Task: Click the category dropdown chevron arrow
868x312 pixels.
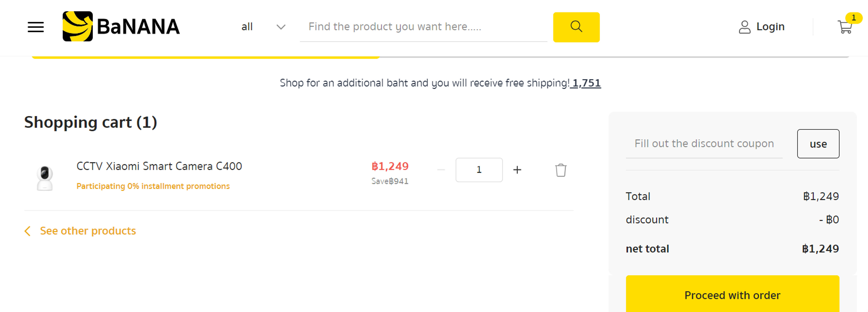Action: point(281,27)
